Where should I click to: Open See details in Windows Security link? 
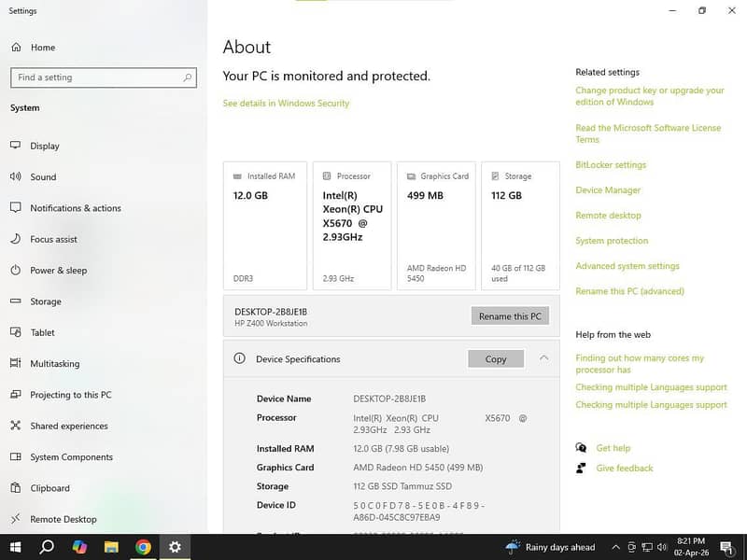[286, 104]
